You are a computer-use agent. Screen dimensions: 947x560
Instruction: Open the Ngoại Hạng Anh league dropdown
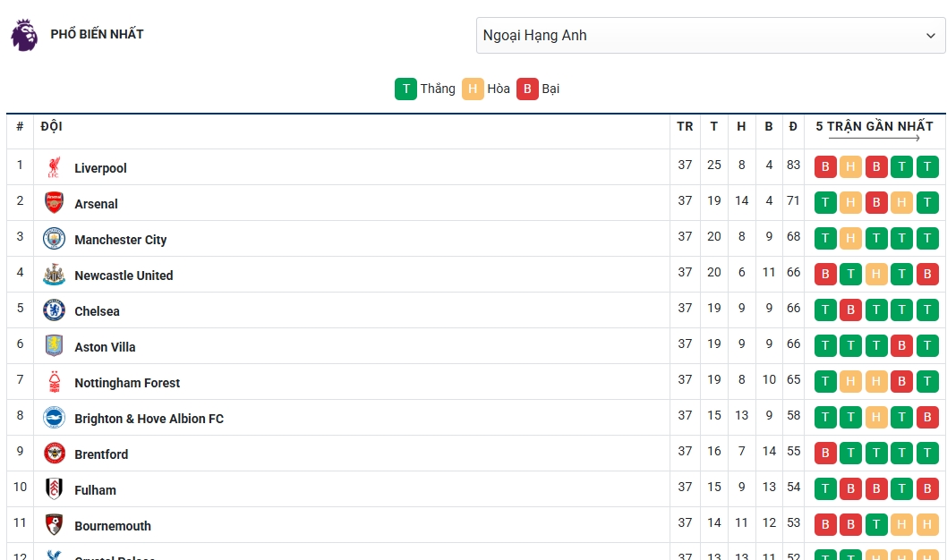click(x=711, y=36)
